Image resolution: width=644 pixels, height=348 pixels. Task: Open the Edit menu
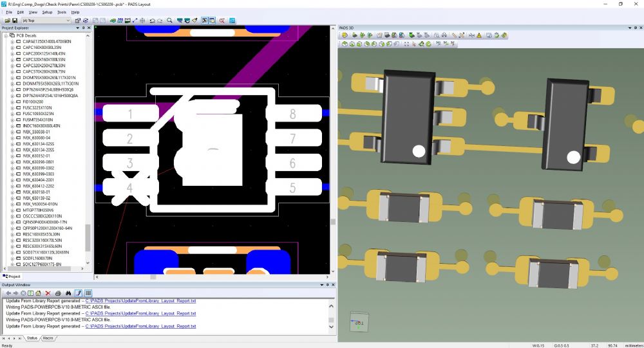(x=20, y=12)
